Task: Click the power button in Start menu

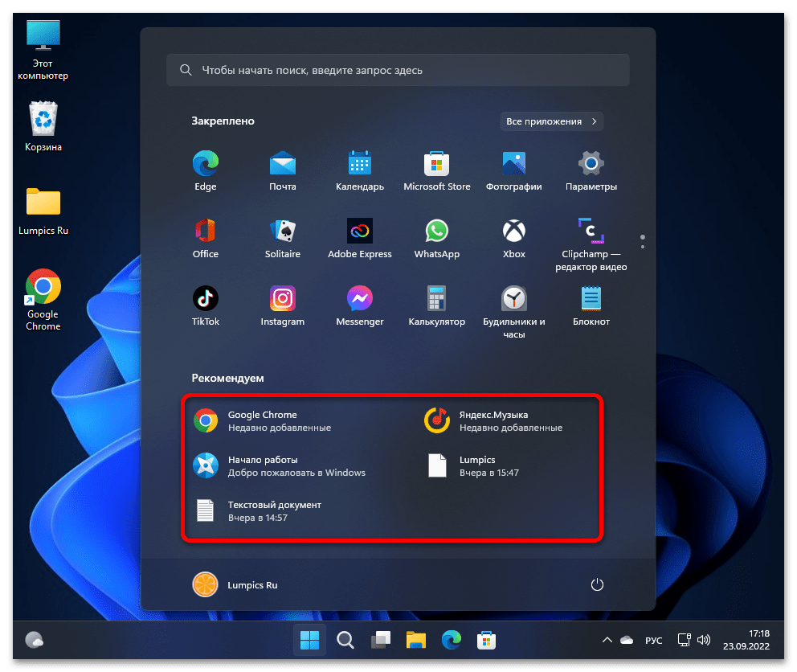Action: click(x=597, y=584)
